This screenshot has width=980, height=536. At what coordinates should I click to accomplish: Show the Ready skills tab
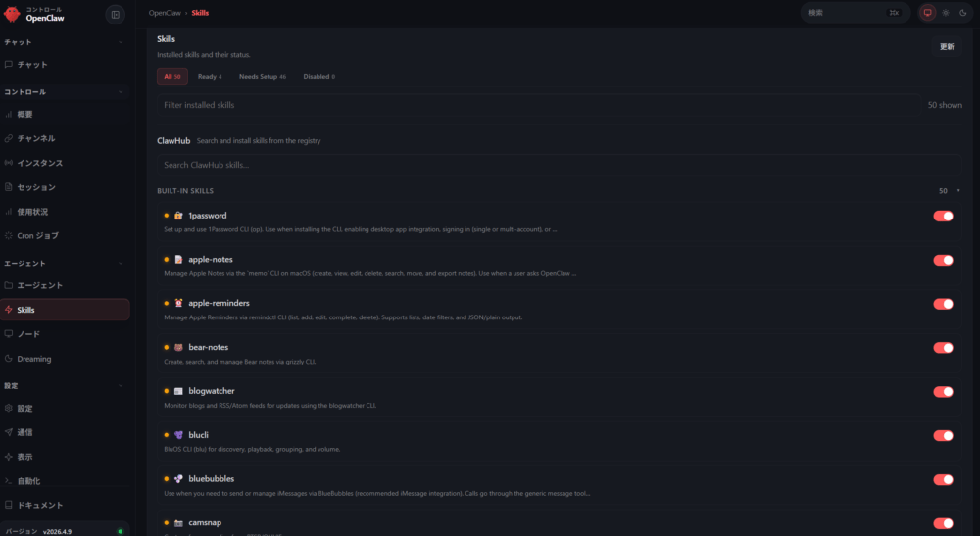click(x=209, y=76)
